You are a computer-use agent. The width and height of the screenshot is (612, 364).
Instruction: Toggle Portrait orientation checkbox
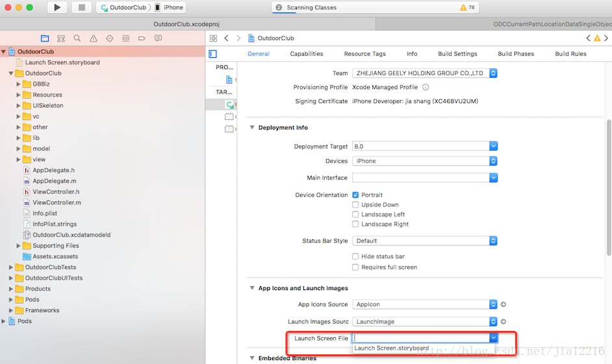point(355,195)
